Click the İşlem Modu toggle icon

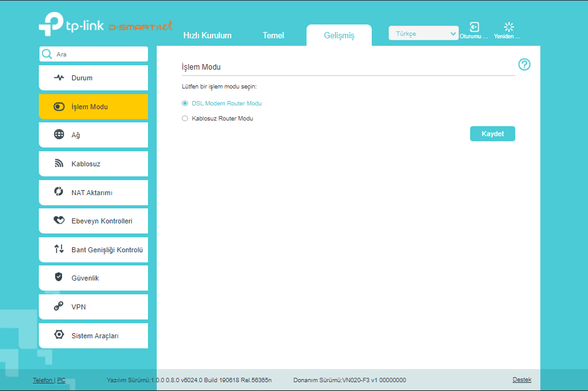[59, 107]
